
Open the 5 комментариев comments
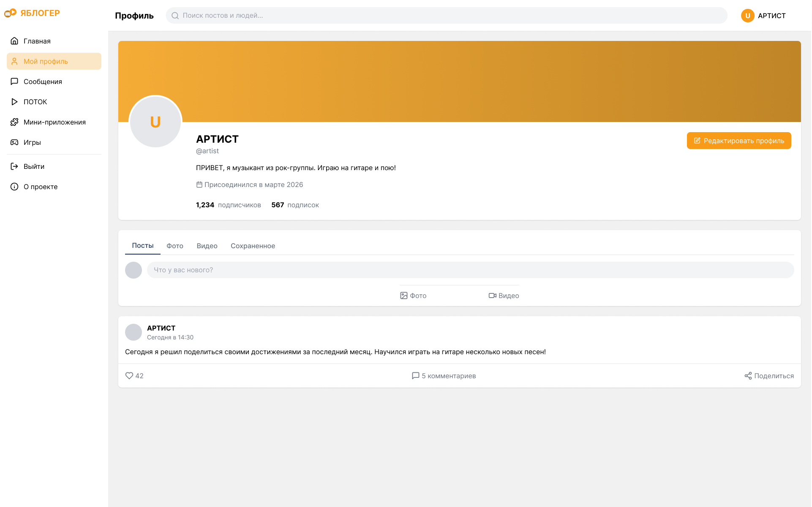(444, 376)
